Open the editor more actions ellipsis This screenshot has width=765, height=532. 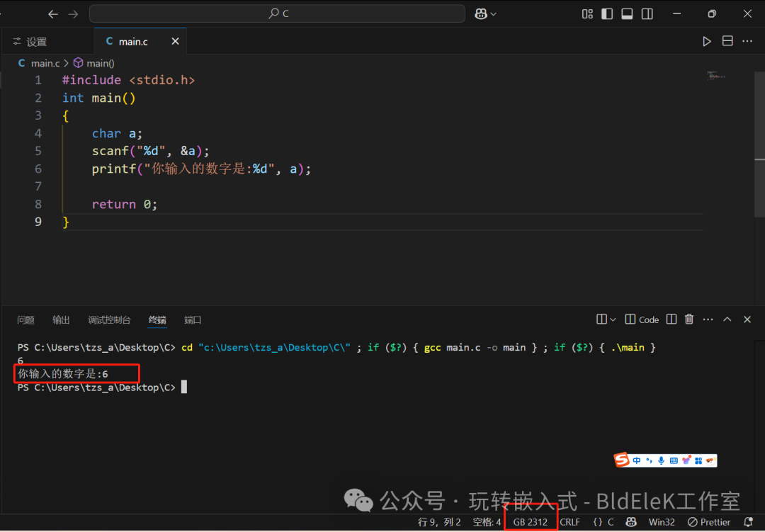(747, 42)
